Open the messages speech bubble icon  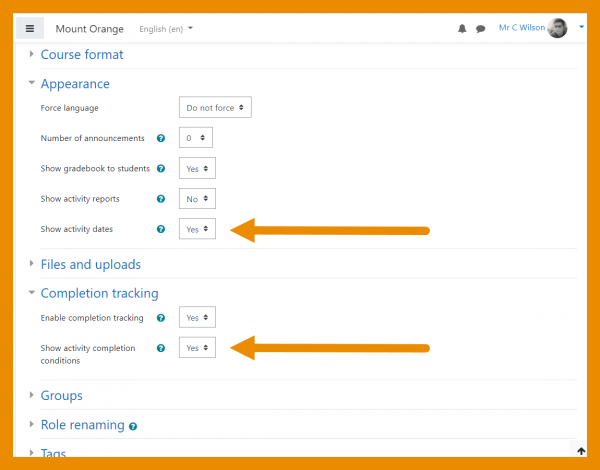tap(480, 29)
